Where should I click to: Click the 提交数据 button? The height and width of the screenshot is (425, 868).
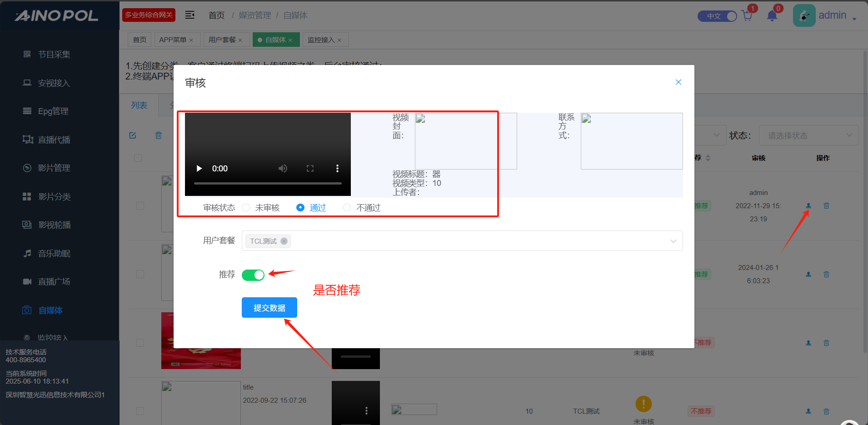click(x=269, y=308)
